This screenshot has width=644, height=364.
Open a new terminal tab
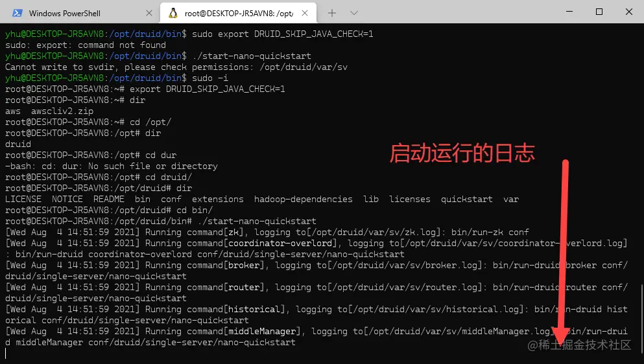(332, 13)
